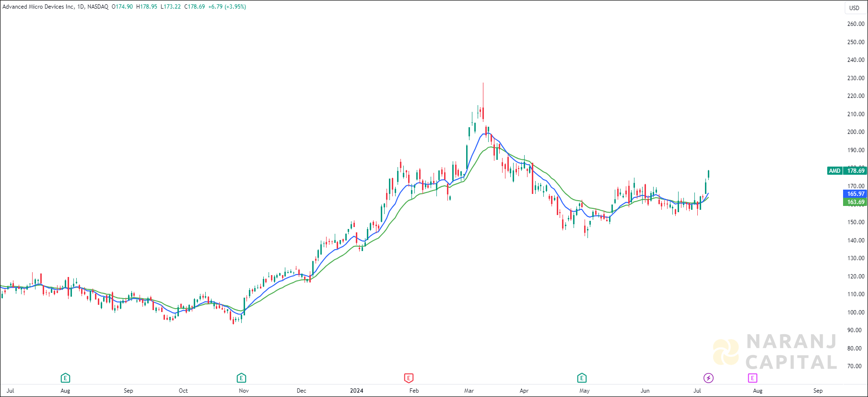Click the 260.00 price axis label

coord(856,24)
